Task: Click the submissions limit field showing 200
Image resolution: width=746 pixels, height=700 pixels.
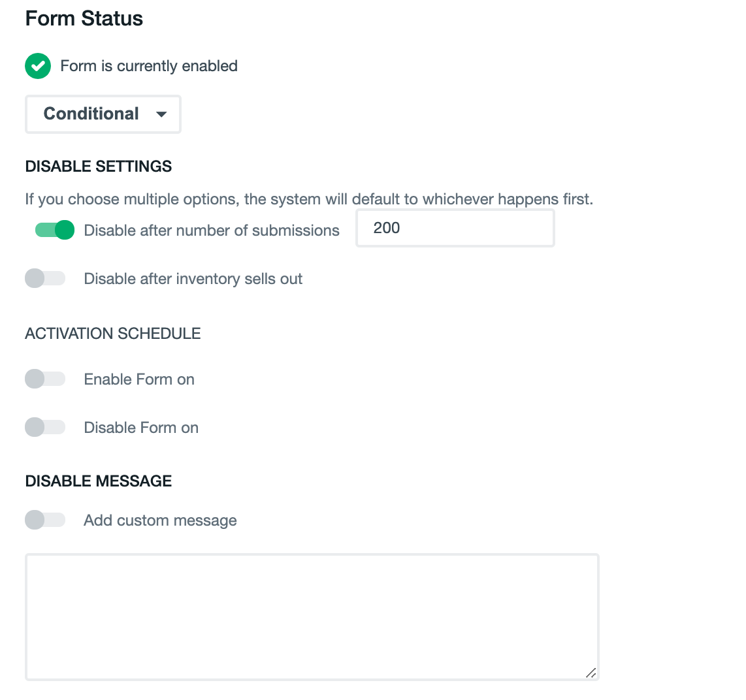Action: coord(455,228)
